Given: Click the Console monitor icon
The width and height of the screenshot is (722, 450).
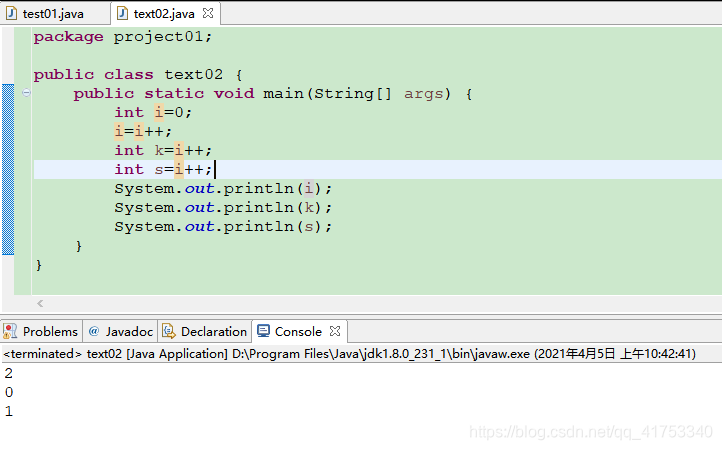Looking at the screenshot, I should pos(263,331).
